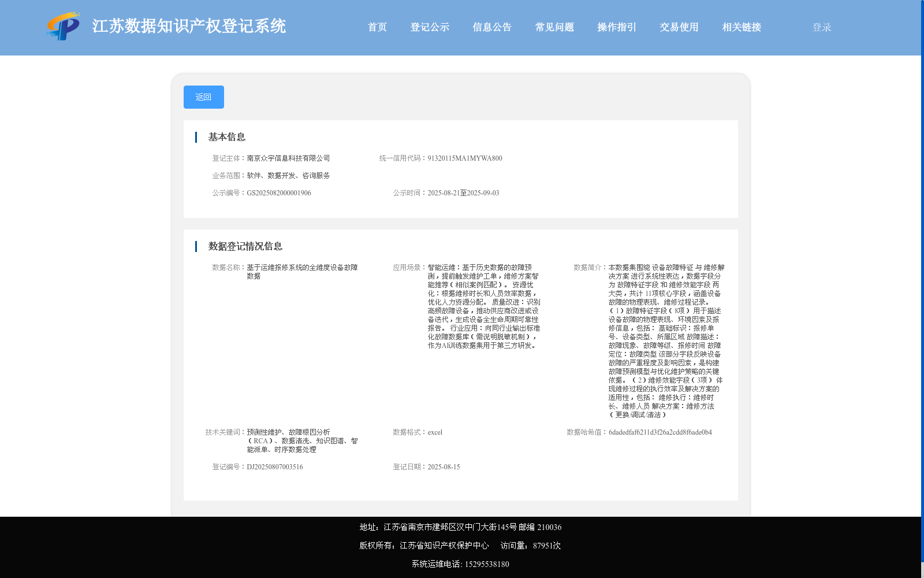Select hash value 6dadedfaf6211d3f26a2cdd8f6ade0b4
This screenshot has height=578, width=924.
point(660,432)
